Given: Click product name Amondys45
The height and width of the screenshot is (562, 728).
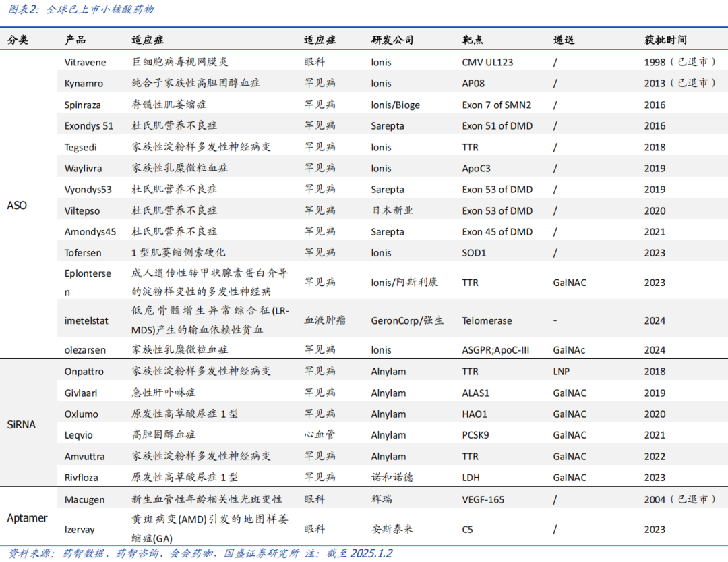Looking at the screenshot, I should point(90,232).
